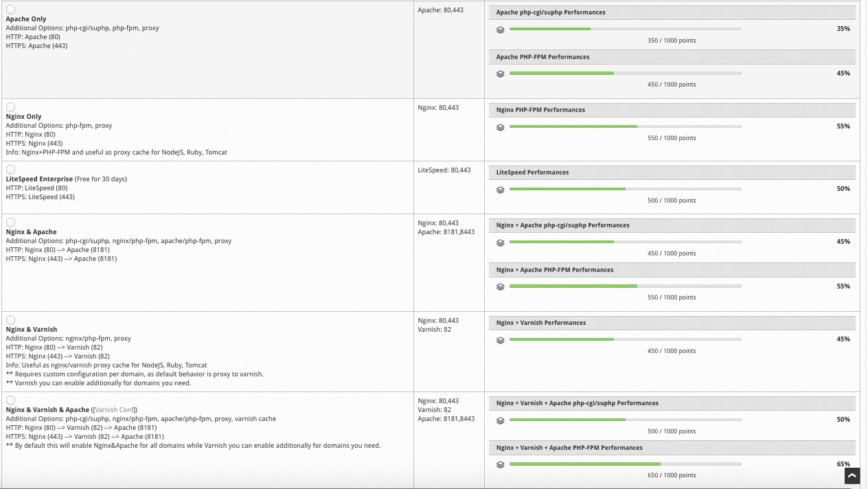
Task: Click layers icon under Nginx PHP-FPM Performances
Action: (501, 127)
